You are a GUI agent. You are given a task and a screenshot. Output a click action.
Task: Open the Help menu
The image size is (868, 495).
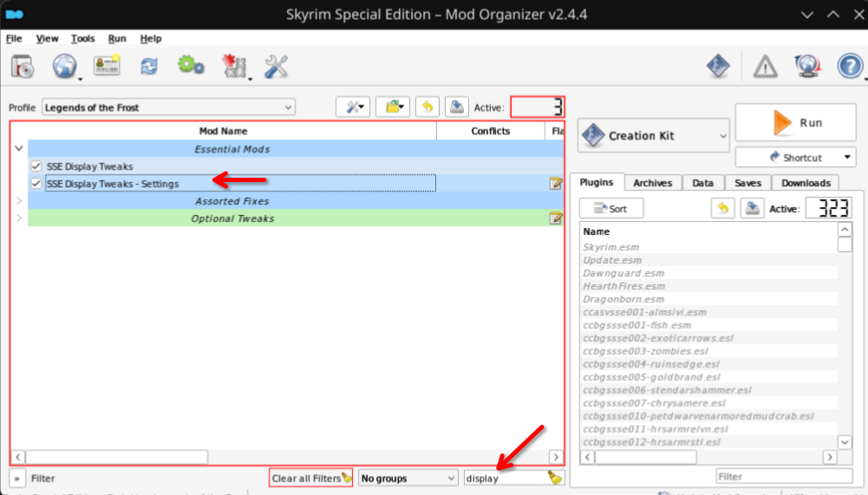[x=151, y=38]
